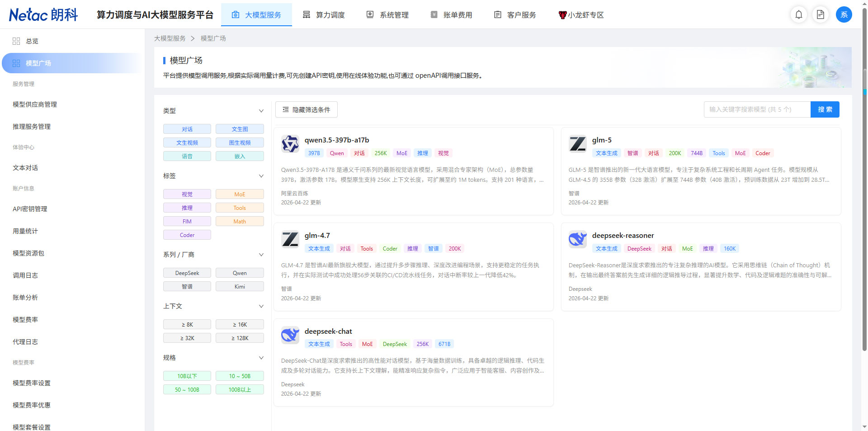Click the 搜索 button
This screenshot has height=431, width=868.
point(825,109)
